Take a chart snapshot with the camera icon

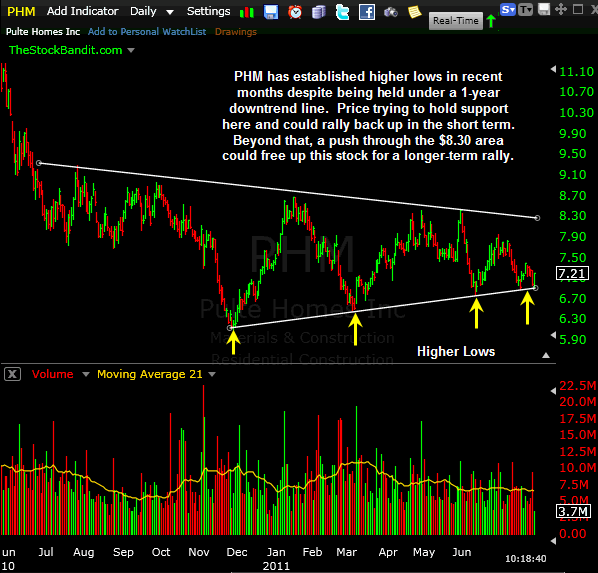[391, 12]
